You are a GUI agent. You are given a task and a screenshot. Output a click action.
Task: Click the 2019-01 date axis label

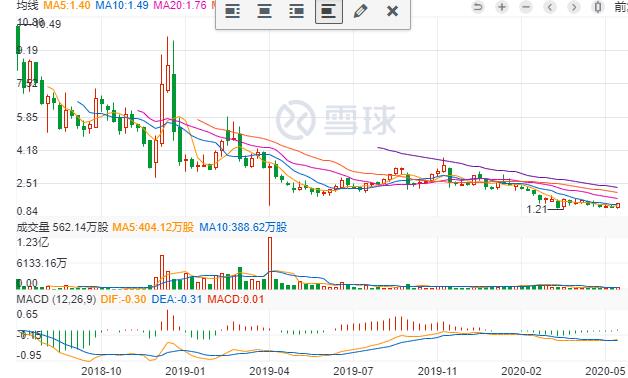185,371
